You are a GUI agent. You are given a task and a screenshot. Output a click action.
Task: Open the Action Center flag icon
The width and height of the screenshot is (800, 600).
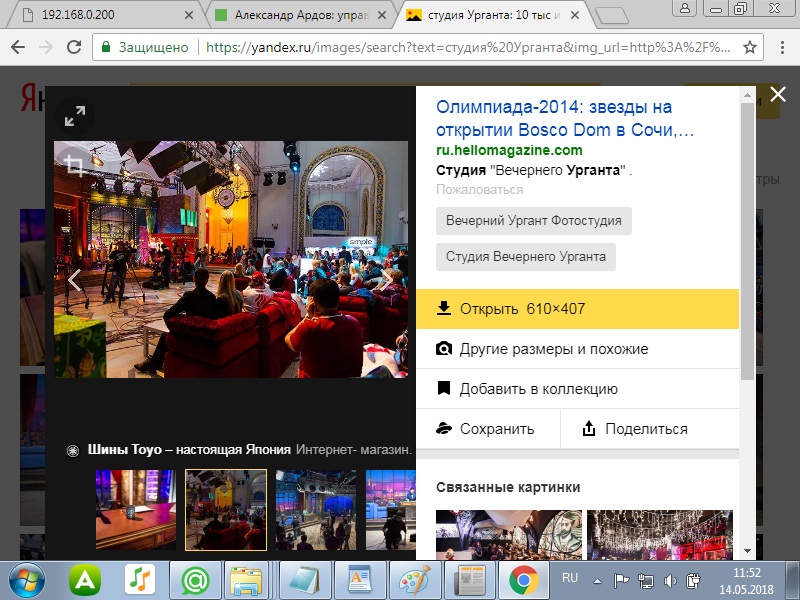(621, 581)
